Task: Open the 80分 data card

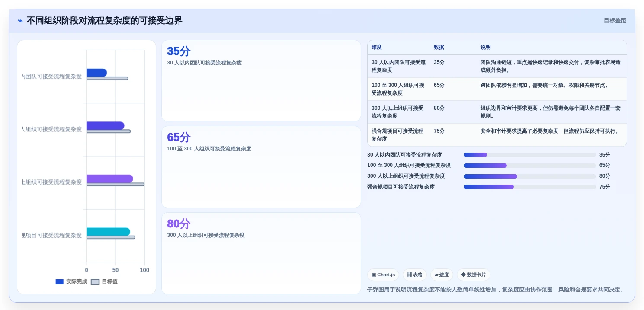Action: (x=261, y=253)
